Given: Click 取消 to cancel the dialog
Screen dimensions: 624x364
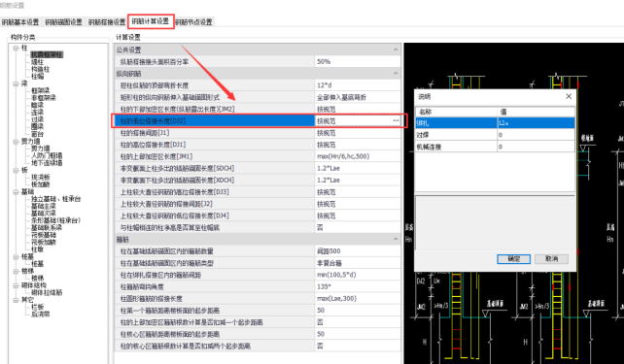Looking at the screenshot, I should tap(551, 259).
